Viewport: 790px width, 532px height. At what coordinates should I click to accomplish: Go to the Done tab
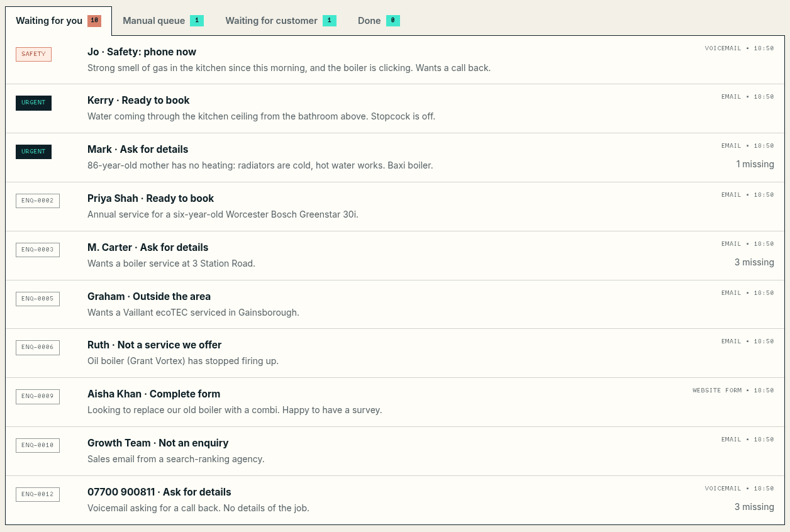coord(379,21)
